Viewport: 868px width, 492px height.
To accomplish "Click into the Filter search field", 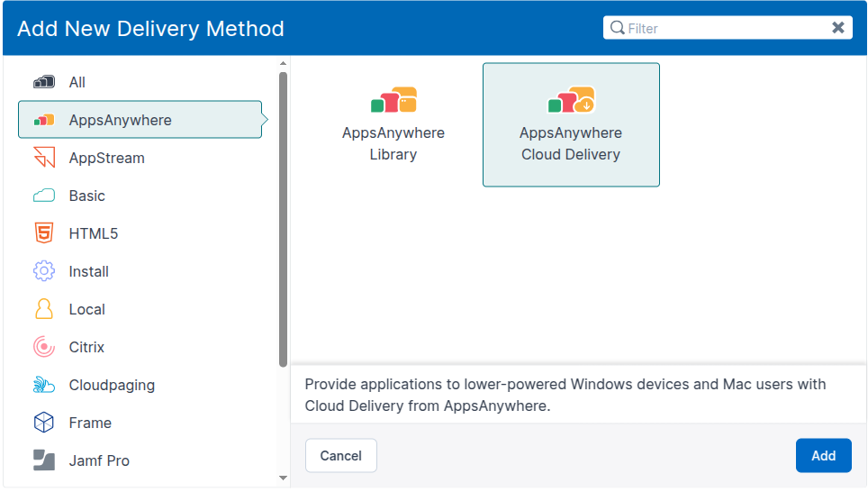I will (720, 28).
